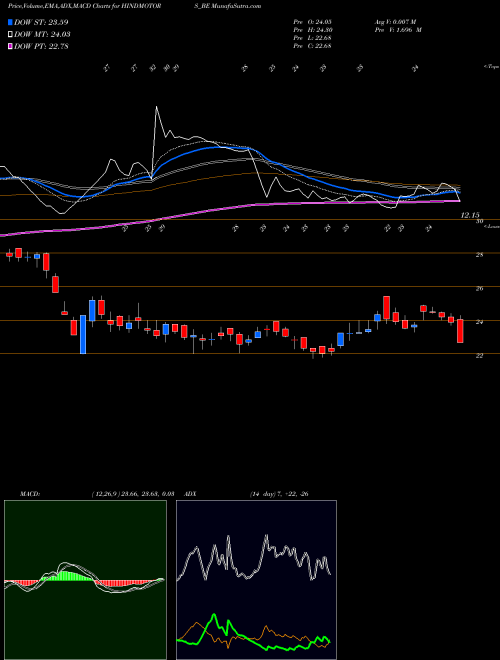Screen dimensions: 500x660
Task: Click the 'Pre C: 22.68' value
Action: point(312,46)
